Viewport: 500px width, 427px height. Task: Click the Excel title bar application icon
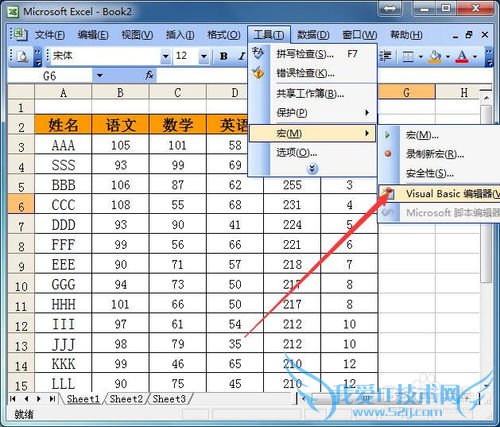pos(13,12)
